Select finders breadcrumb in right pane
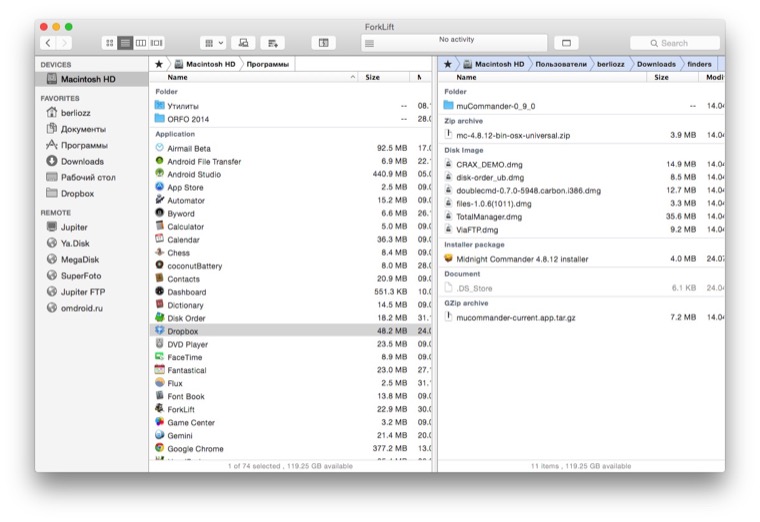This screenshot has width=760, height=522. tap(699, 64)
